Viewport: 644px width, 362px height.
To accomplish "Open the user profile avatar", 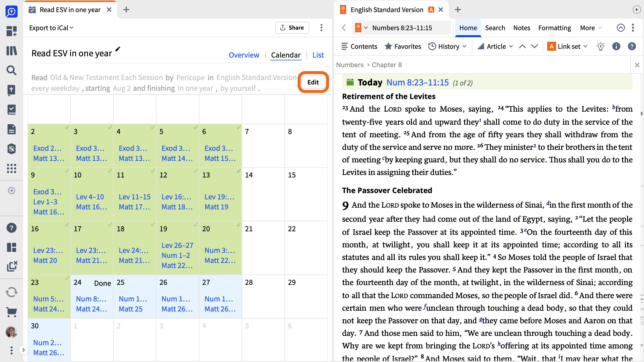I will click(x=12, y=332).
